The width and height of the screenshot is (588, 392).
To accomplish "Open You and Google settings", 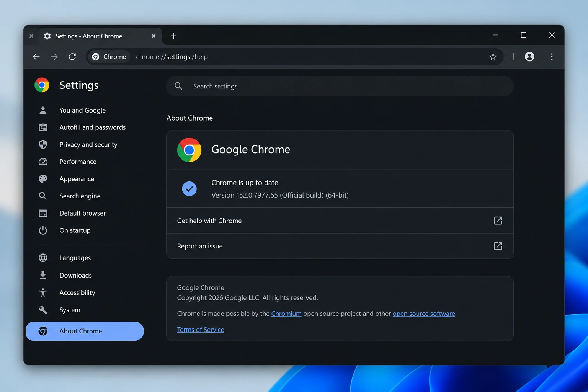I will point(83,110).
